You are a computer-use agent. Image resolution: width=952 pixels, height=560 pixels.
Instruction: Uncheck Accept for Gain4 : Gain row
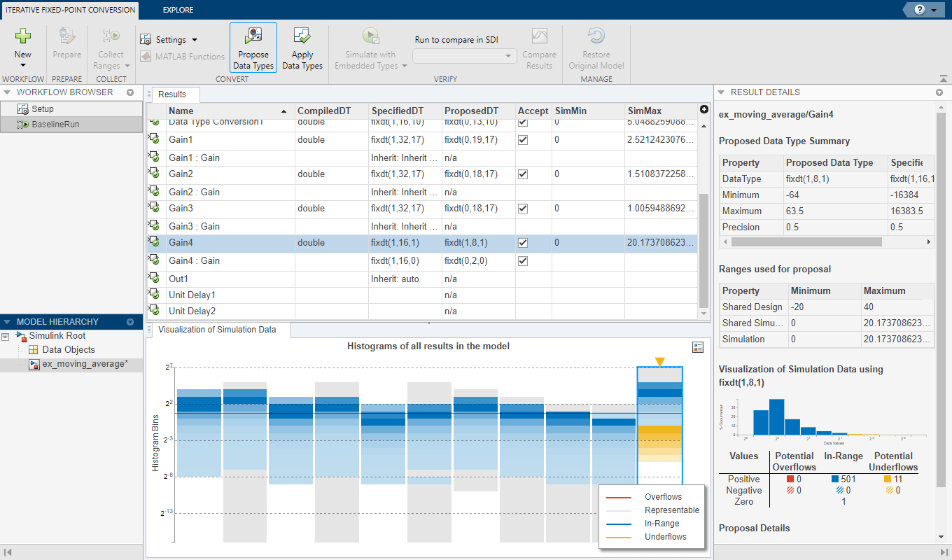click(523, 261)
